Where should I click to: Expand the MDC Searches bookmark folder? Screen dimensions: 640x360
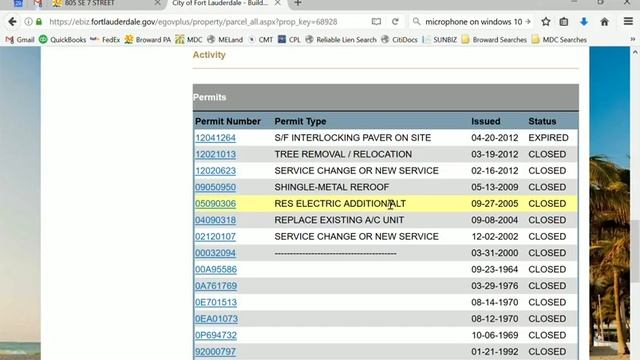(x=559, y=40)
